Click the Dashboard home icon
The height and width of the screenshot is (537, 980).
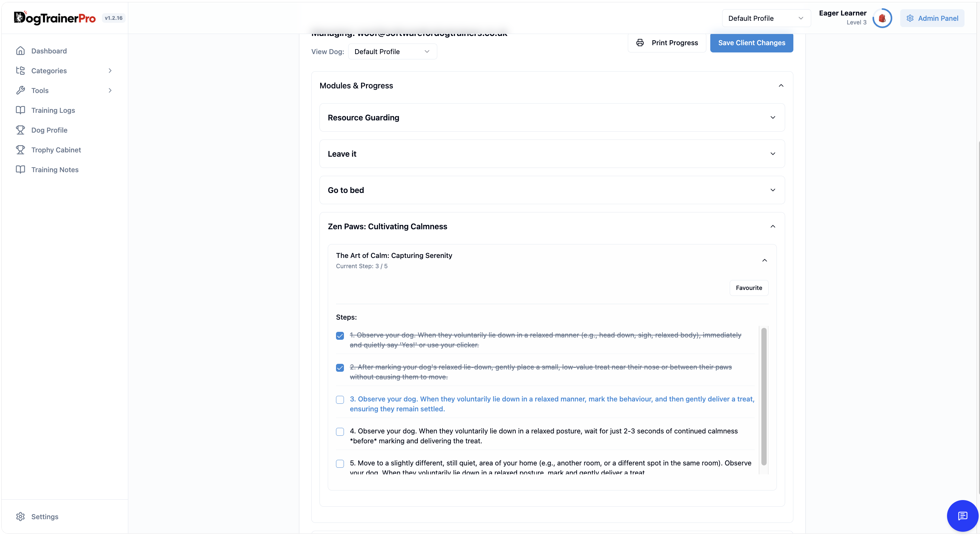[20, 50]
